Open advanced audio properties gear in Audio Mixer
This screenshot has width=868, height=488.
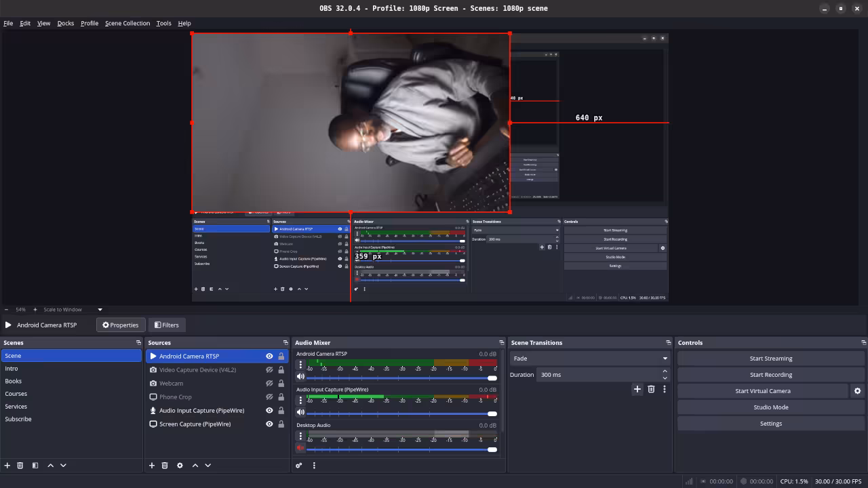click(x=299, y=465)
